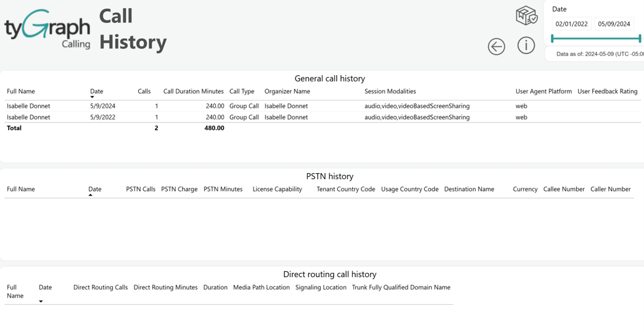Sort by Direct Routing Minutes header
The height and width of the screenshot is (332, 644).
point(165,287)
